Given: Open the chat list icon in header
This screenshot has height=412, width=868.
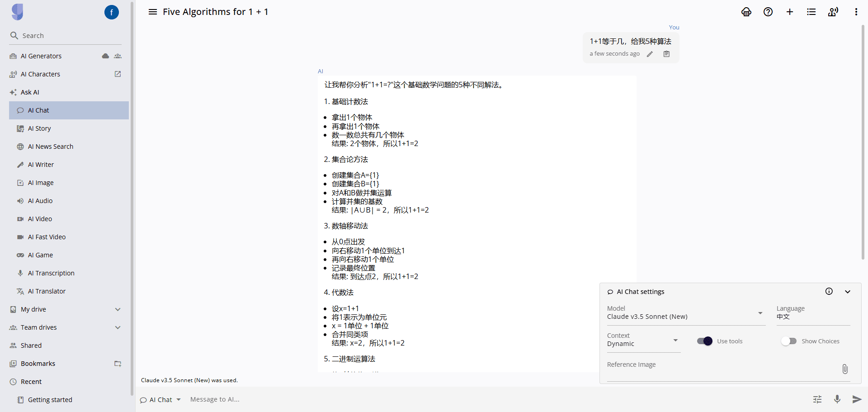Looking at the screenshot, I should click(x=811, y=12).
